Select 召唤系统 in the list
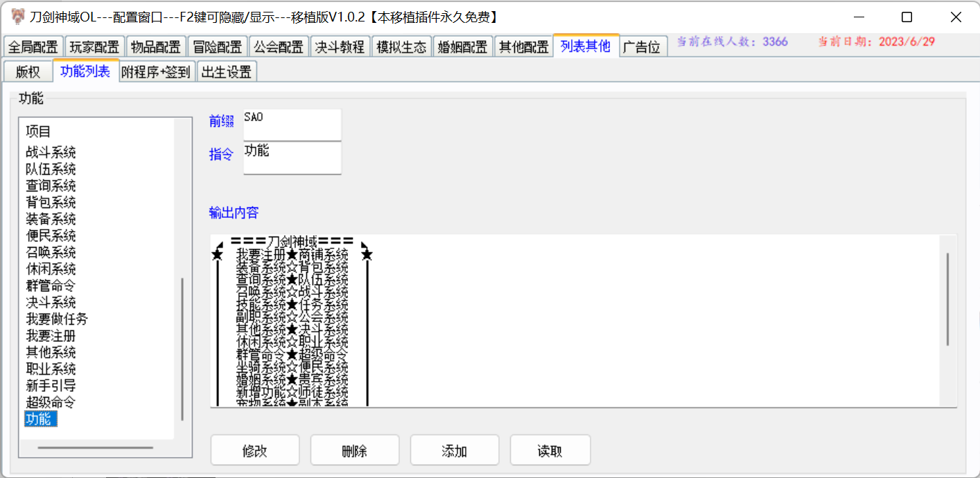 click(51, 253)
